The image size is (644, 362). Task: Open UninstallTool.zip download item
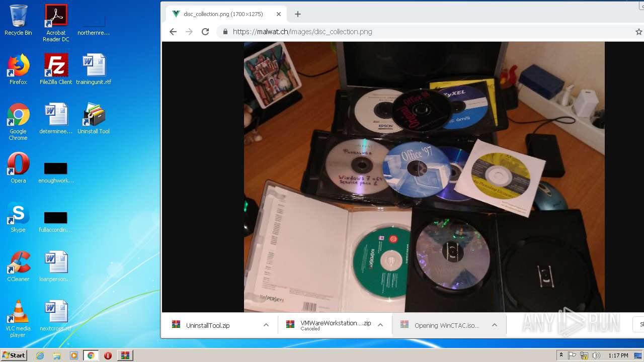click(208, 325)
